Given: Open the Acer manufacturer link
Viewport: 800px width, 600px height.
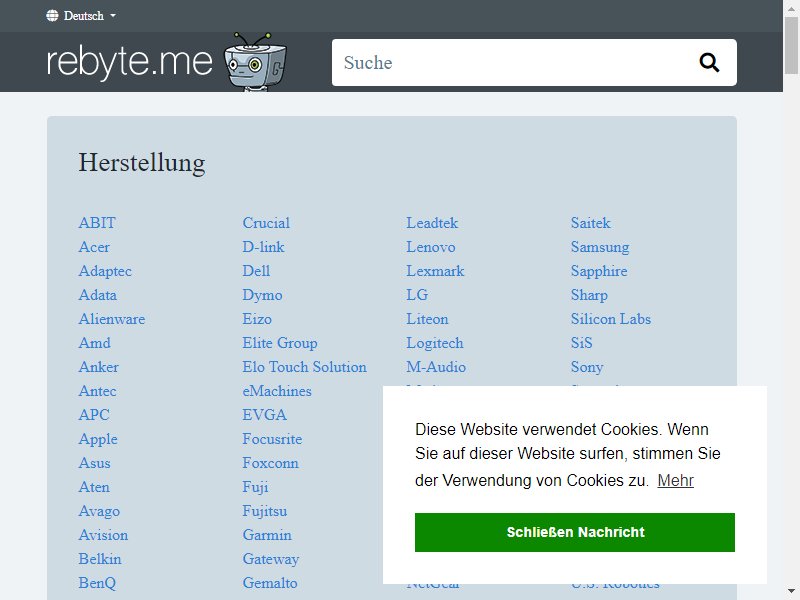Looking at the screenshot, I should tap(94, 247).
